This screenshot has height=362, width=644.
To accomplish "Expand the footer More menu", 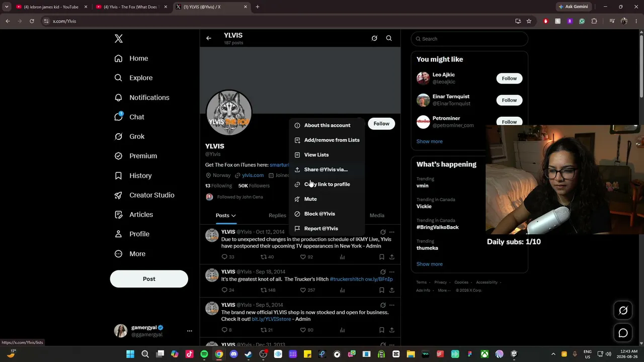I will tap(444, 290).
